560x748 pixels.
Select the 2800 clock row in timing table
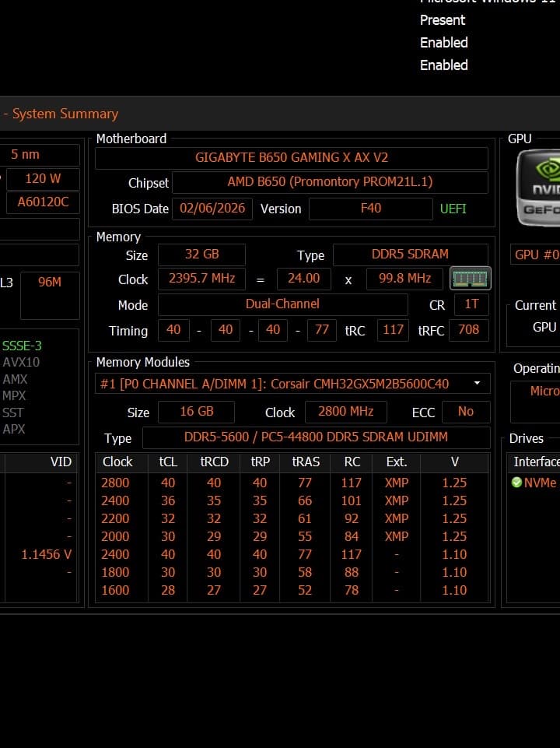pyautogui.click(x=292, y=483)
